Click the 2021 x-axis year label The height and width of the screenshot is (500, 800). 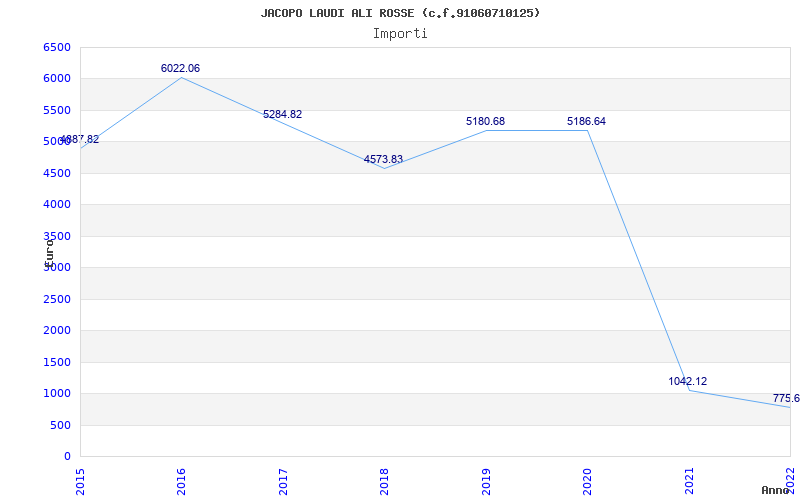click(689, 479)
